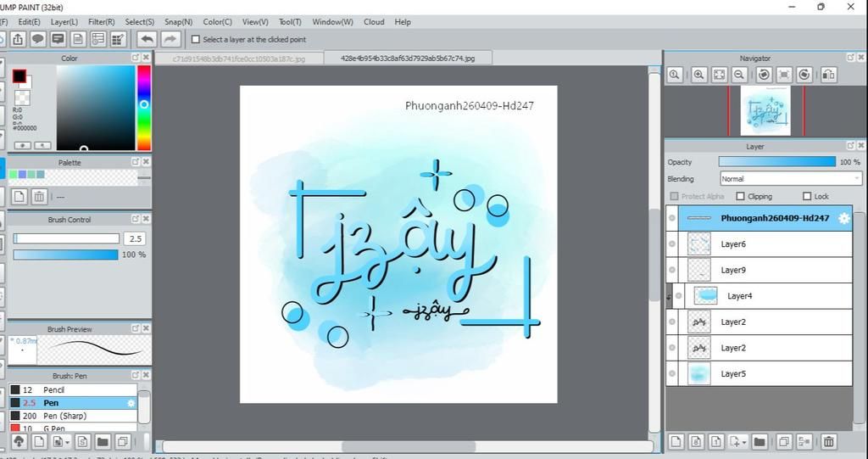Select the Pencil brush
The width and height of the screenshot is (868, 459).
(x=73, y=389)
